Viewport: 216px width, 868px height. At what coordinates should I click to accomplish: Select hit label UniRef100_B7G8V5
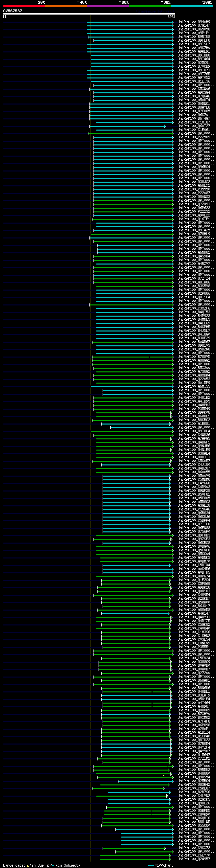[194, 357]
